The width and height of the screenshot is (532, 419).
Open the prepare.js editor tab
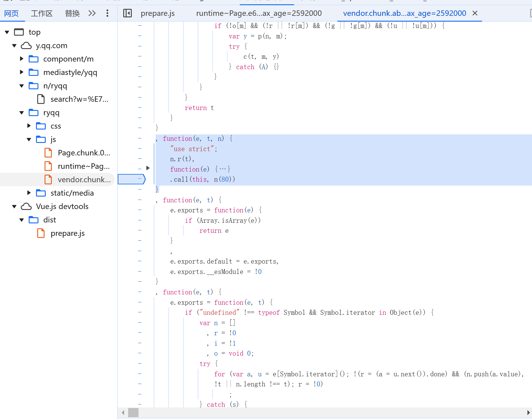coord(158,13)
